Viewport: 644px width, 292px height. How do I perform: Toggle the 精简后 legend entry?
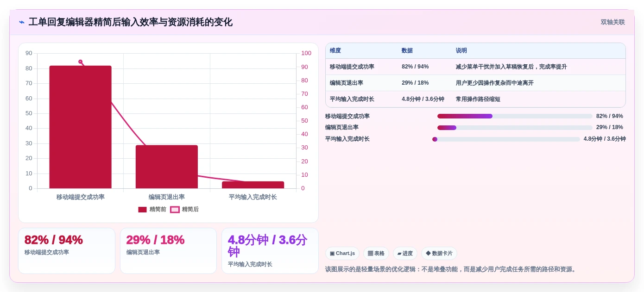point(184,210)
